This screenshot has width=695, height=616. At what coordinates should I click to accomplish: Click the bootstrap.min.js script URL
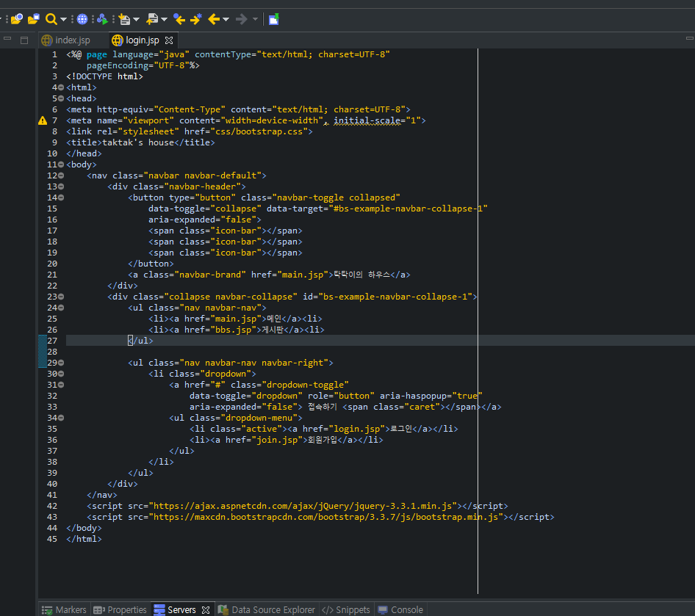click(x=325, y=517)
